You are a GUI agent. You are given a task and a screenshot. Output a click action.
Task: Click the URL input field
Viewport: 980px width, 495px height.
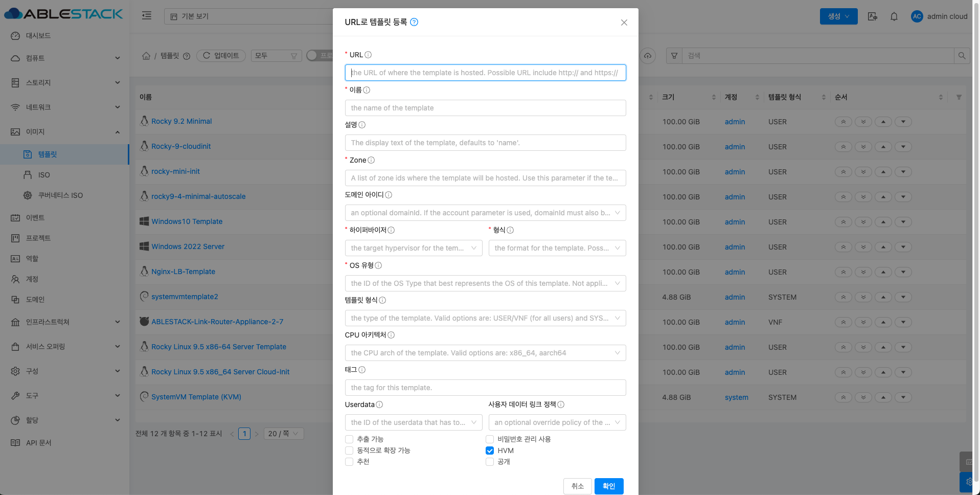[x=486, y=73]
